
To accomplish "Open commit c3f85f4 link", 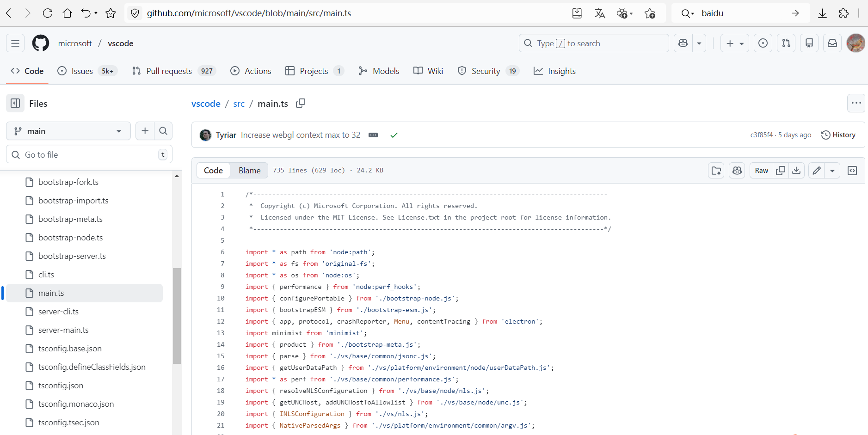I will pos(761,135).
